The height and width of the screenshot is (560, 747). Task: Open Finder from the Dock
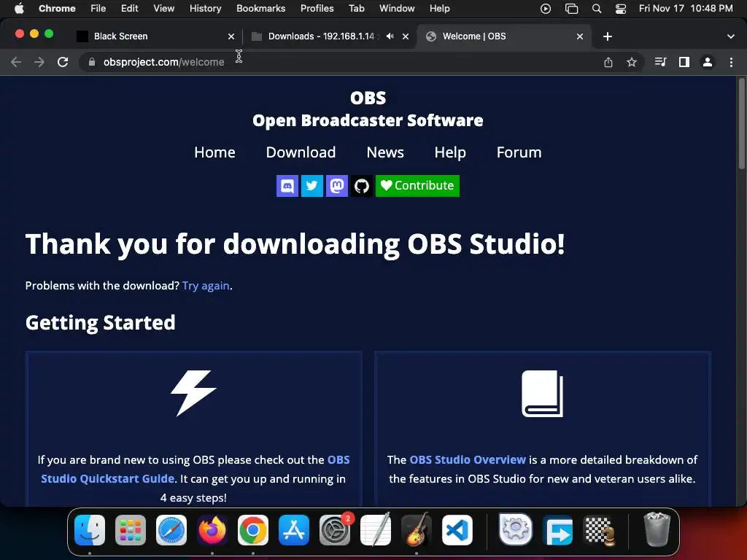90,530
